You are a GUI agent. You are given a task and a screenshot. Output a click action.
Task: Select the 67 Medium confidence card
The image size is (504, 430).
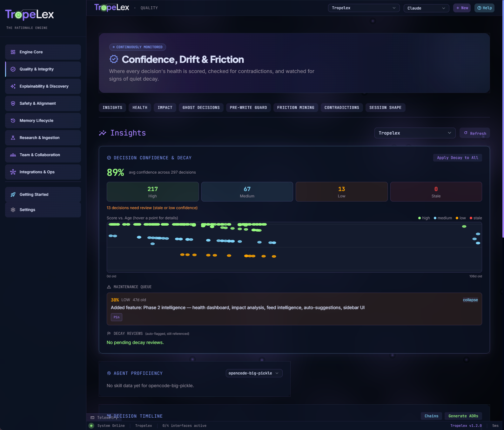[x=247, y=192]
